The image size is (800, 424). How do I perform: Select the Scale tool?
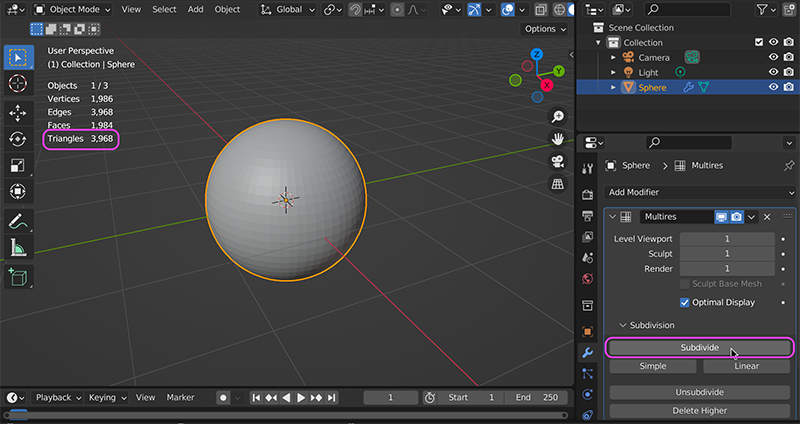(x=17, y=165)
